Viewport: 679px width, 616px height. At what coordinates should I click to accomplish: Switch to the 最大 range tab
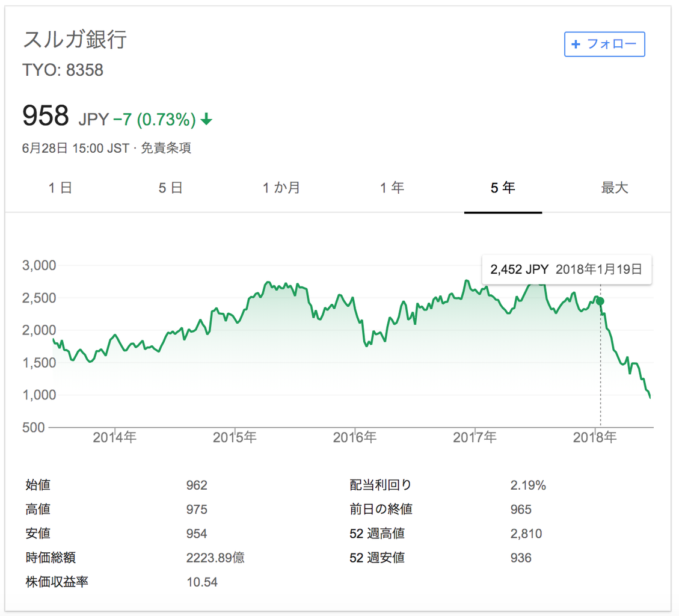point(615,188)
